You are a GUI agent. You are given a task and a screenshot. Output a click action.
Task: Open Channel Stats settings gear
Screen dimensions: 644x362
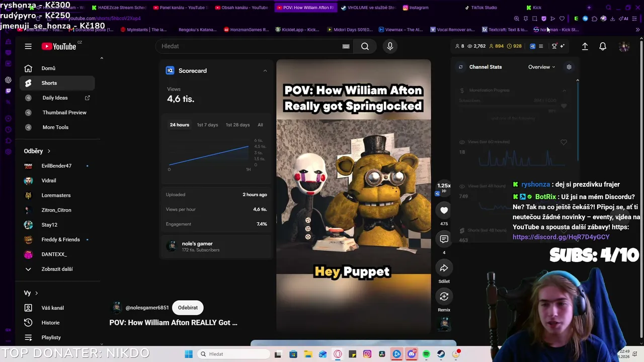click(569, 67)
